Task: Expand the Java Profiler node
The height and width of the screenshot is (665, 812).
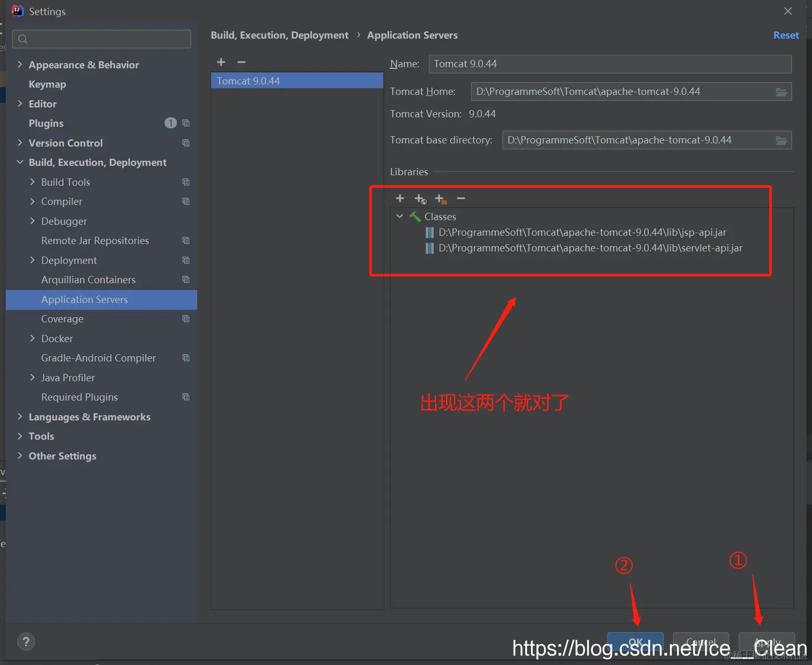Action: coord(32,377)
